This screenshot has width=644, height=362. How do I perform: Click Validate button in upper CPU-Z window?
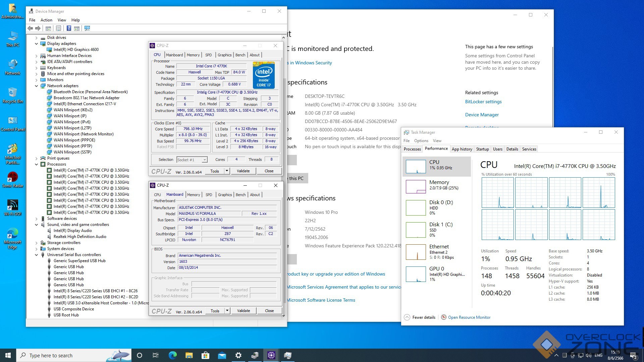pyautogui.click(x=243, y=171)
